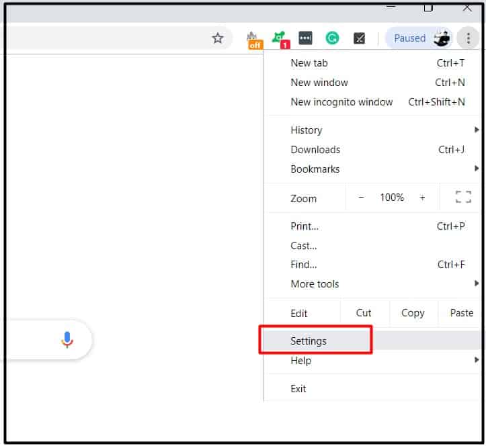The image size is (486, 448).
Task: Select Find... menu item
Action: coord(372,265)
